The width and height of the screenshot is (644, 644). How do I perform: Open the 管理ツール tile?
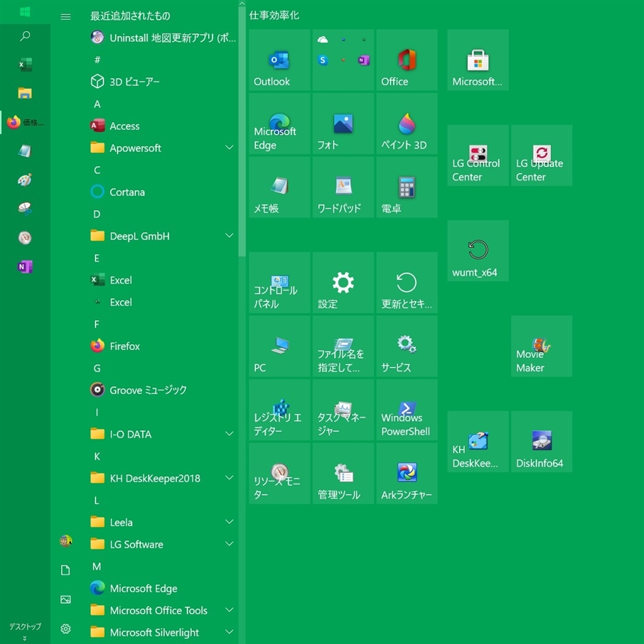[343, 474]
